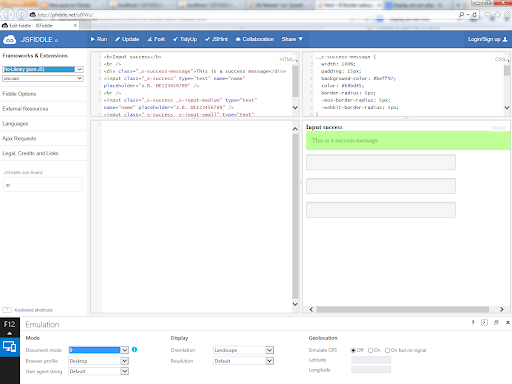
Task: Select Simulate GPS On radio button
Action: tap(370, 350)
